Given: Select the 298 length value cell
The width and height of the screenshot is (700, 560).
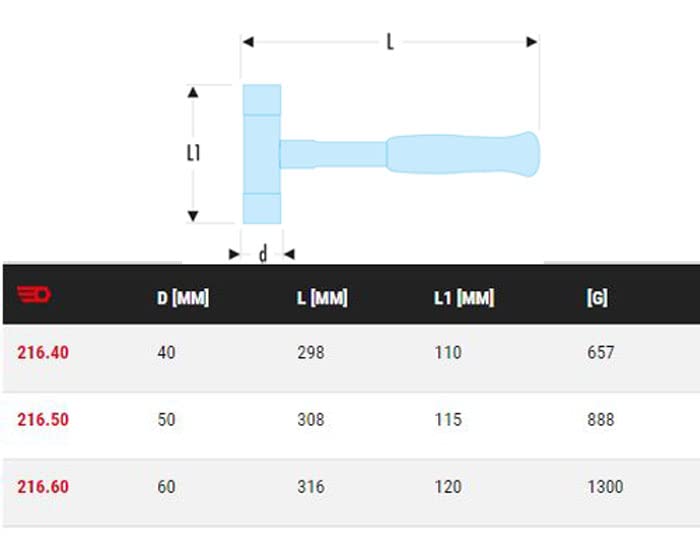Looking at the screenshot, I should 311,352.
